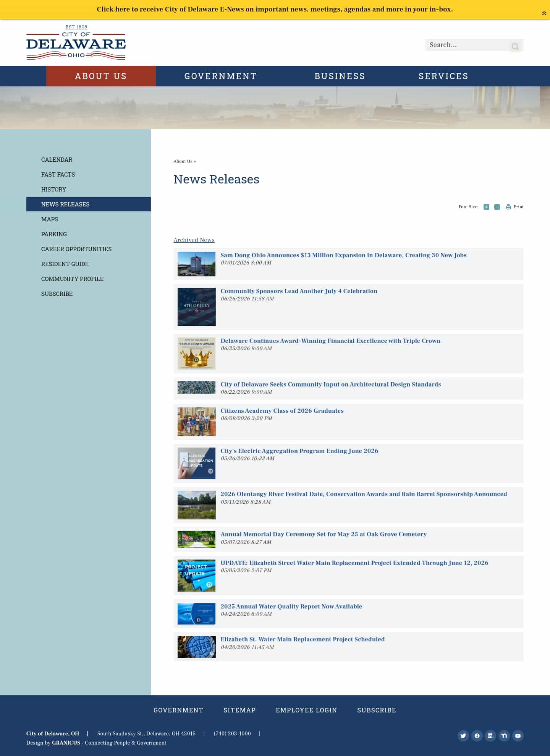Viewport: 550px width, 756px height.
Task: Go to Fast Facts in sidebar
Action: (x=58, y=175)
